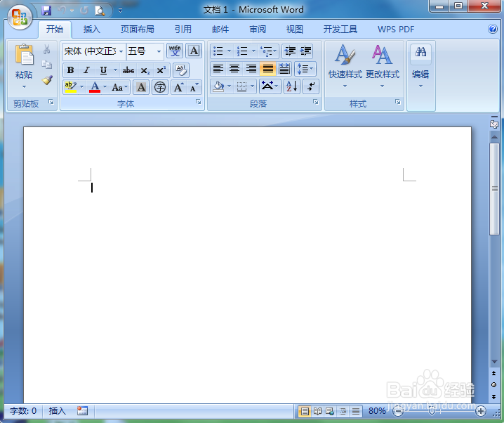Click the 更改样式 button
The height and width of the screenshot is (423, 504).
(x=382, y=66)
